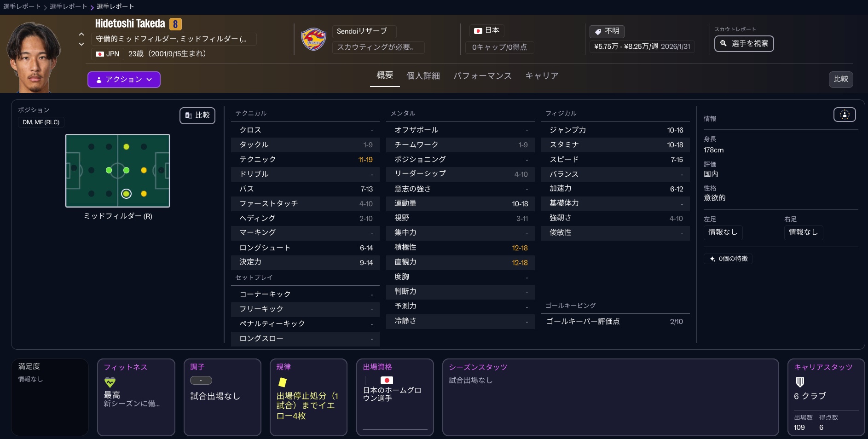Image resolution: width=868 pixels, height=439 pixels.
Task: Click the 選手を視察 scout button
Action: (744, 44)
